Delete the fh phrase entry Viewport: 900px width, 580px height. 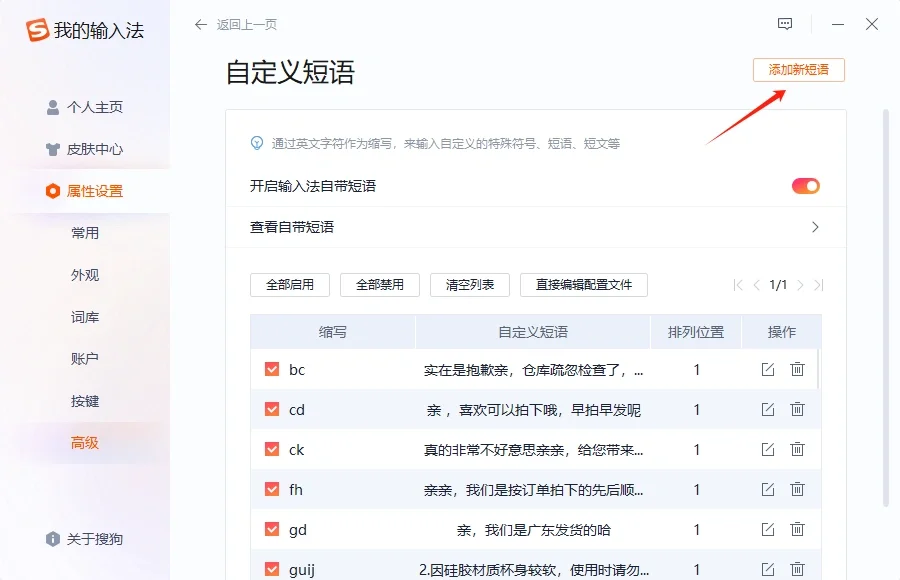tap(797, 489)
